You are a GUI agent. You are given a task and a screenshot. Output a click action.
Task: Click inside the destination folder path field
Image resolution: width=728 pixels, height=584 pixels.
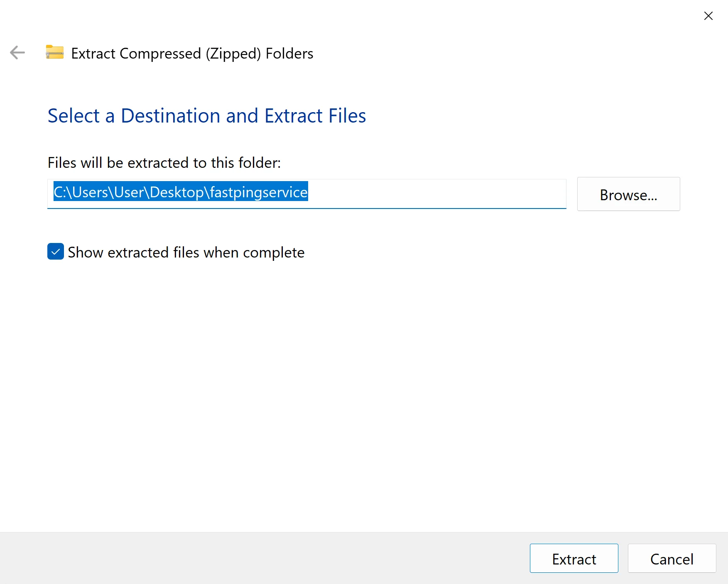pos(306,193)
